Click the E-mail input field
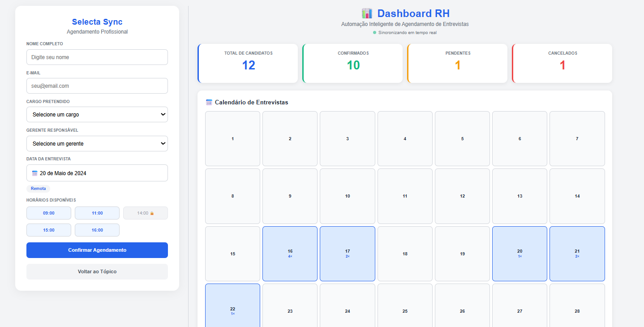The image size is (644, 327). [x=97, y=86]
